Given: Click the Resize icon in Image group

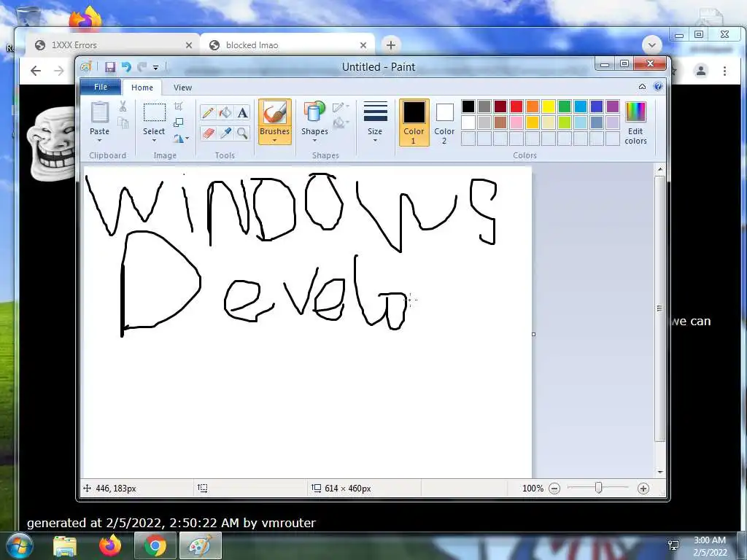Looking at the screenshot, I should tap(179, 122).
